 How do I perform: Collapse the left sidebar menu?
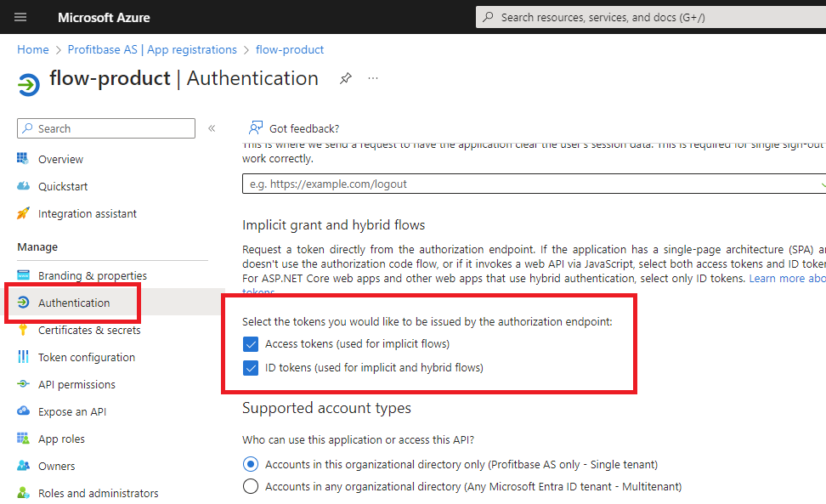coord(212,128)
